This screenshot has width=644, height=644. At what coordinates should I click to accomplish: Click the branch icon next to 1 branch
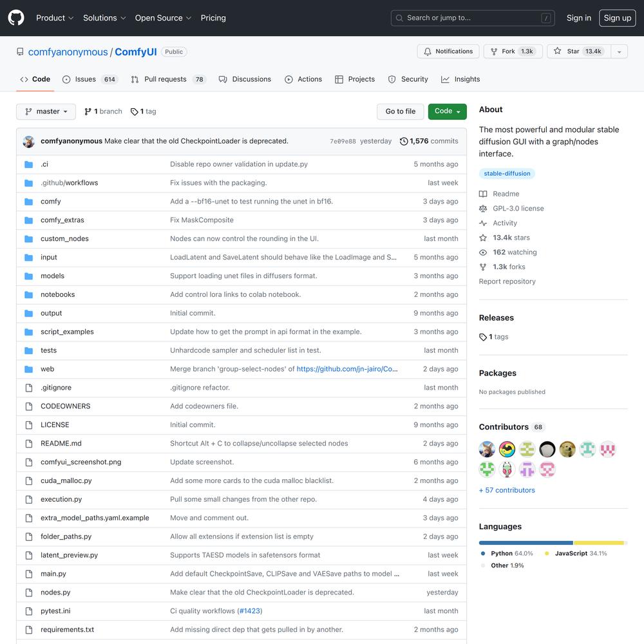coord(88,111)
